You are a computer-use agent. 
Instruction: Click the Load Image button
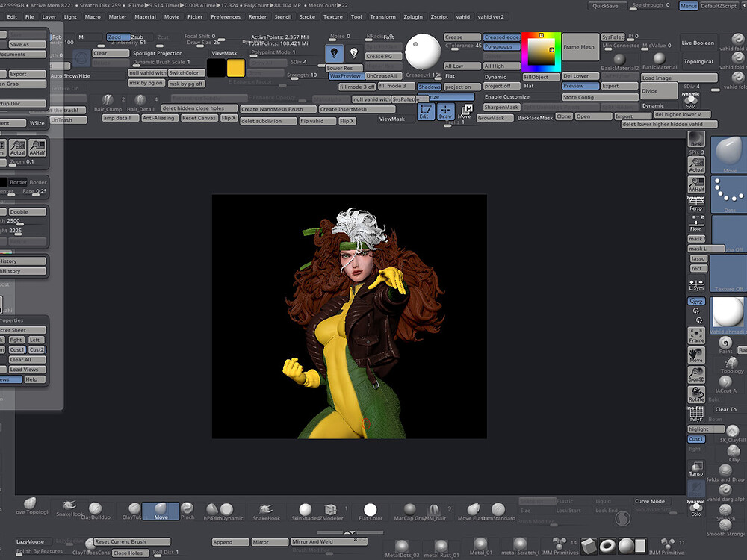click(679, 78)
